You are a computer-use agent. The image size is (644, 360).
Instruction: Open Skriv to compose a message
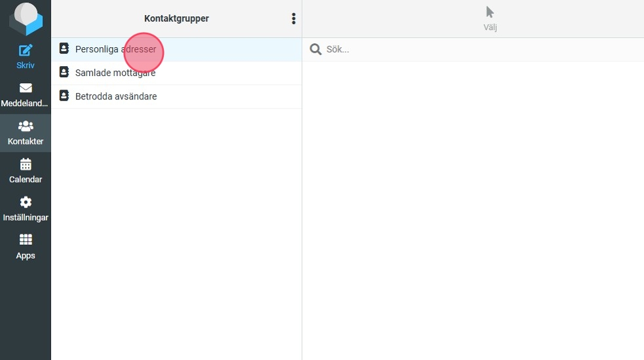[25, 56]
